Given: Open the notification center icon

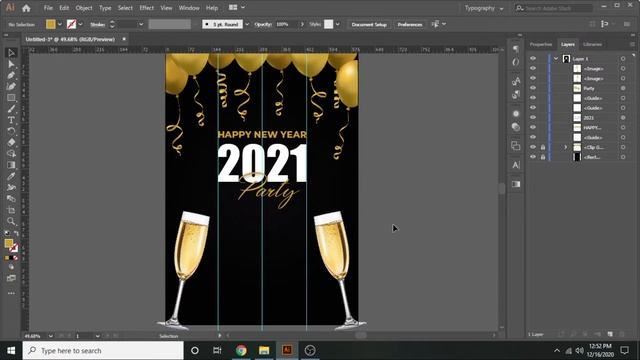Looking at the screenshot, I should pyautogui.click(x=624, y=350).
